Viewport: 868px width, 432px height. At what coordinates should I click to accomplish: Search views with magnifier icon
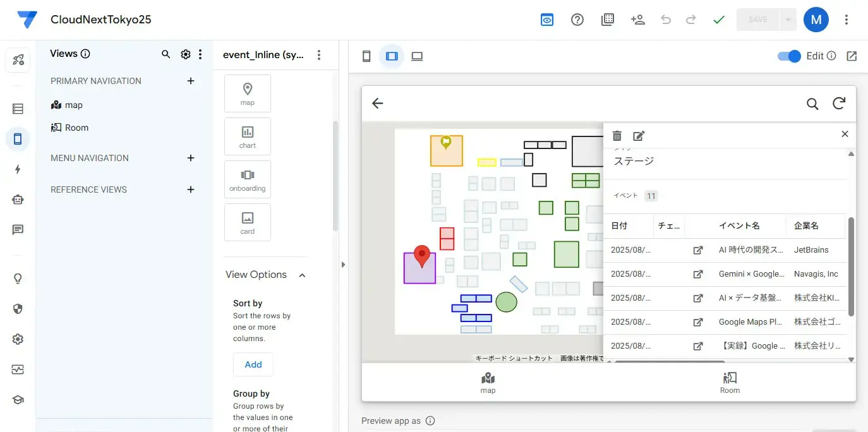click(x=166, y=54)
